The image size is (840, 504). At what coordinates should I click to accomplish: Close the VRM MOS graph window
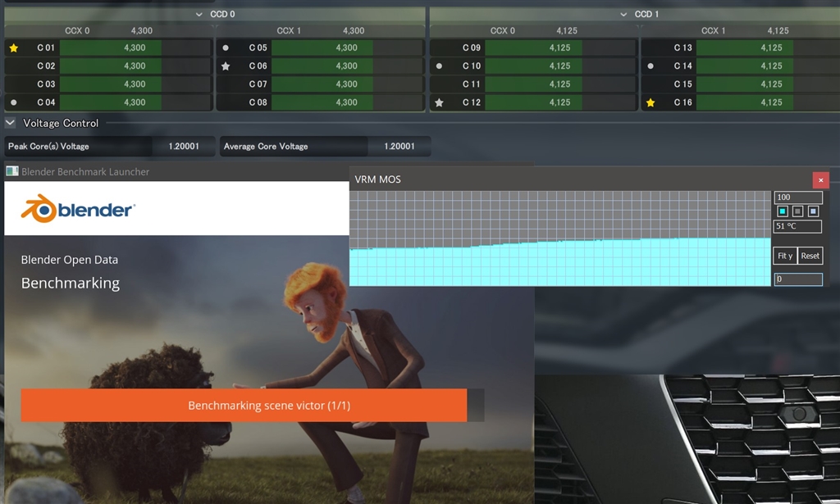(820, 180)
